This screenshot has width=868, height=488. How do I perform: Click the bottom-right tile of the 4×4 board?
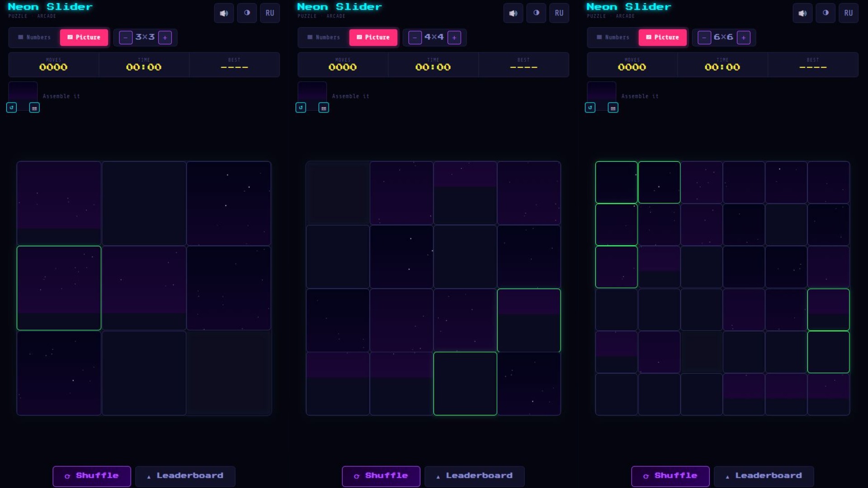point(529,384)
